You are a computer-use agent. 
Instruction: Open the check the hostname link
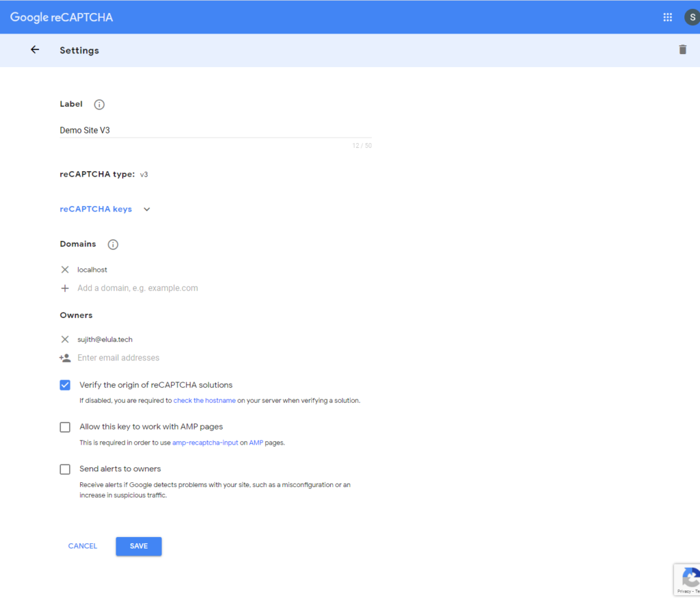pyautogui.click(x=204, y=400)
